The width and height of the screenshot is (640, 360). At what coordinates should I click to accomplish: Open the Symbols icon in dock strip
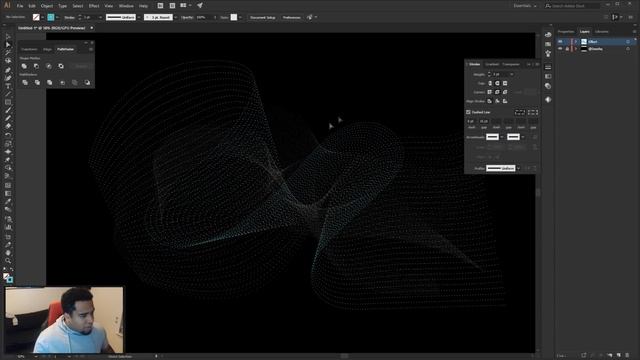(548, 53)
